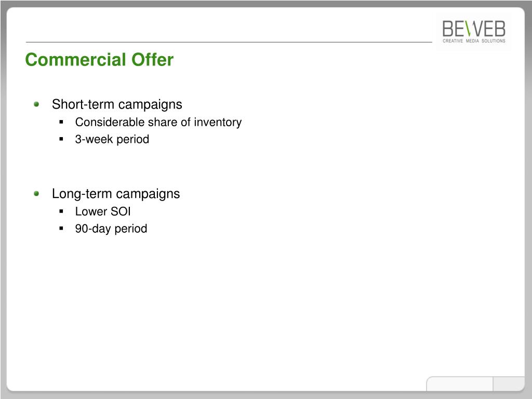Screen dimensions: 532x399
Task: Click the Short-term campaigns heading
Action: point(117,104)
